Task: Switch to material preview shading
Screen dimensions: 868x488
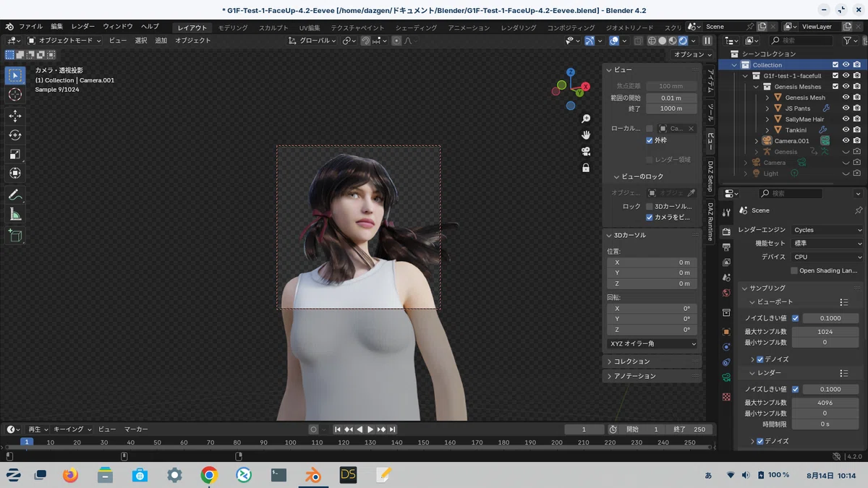Action: pyautogui.click(x=673, y=40)
